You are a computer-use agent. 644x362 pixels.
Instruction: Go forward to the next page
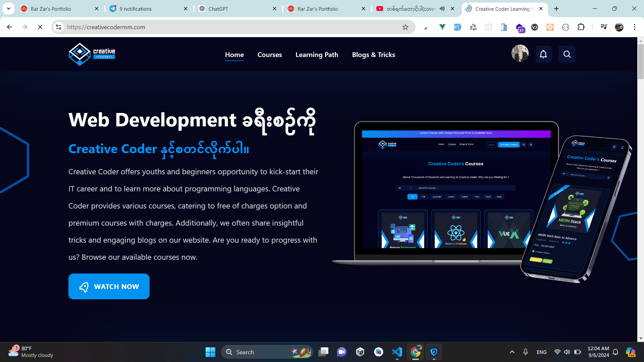(25, 27)
